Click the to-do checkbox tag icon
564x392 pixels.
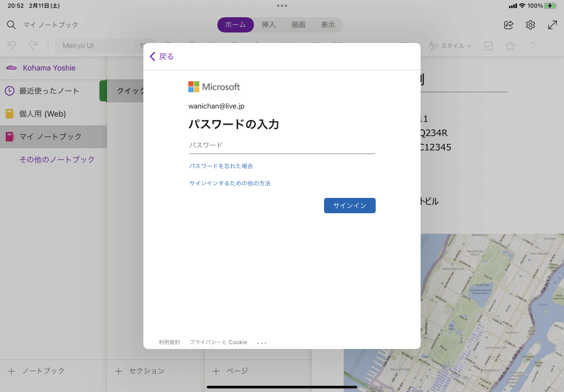[488, 46]
